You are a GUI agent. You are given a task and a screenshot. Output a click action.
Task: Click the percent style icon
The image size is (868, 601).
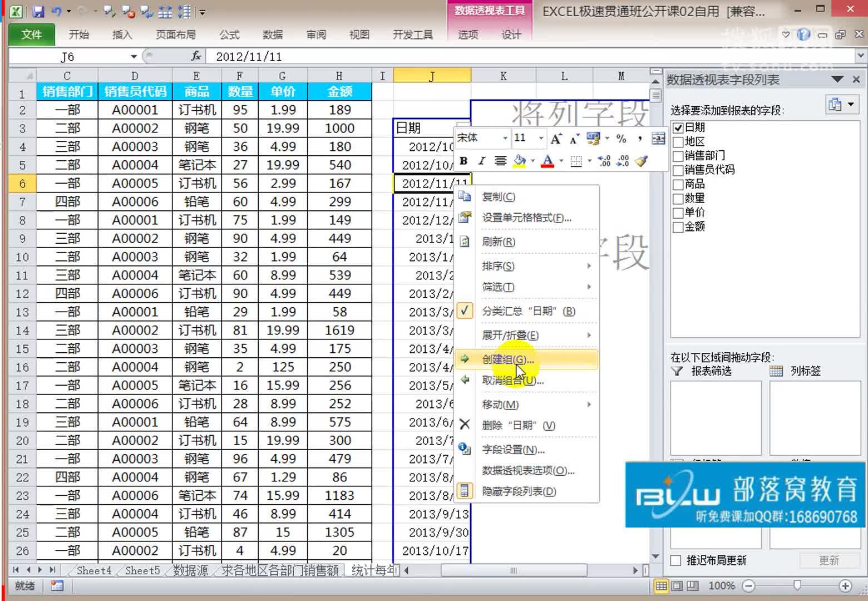(622, 138)
